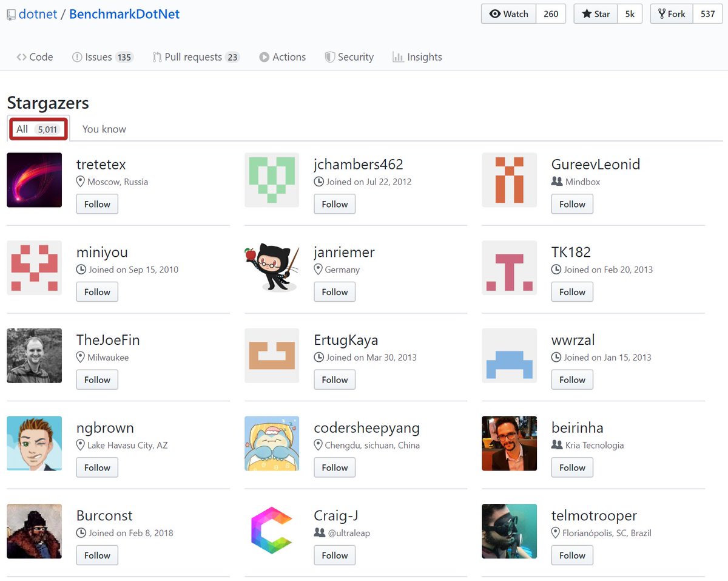
Task: Open the dotnet organization link
Action: pos(38,14)
